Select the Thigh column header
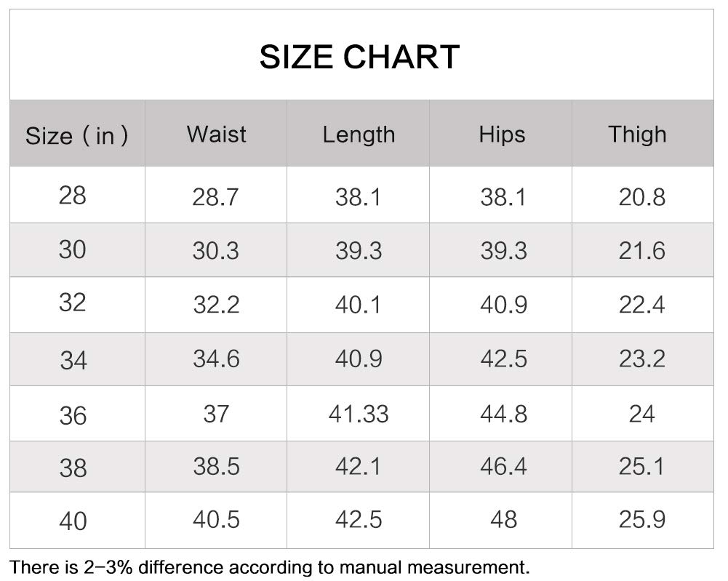The image size is (728, 581). click(x=638, y=135)
